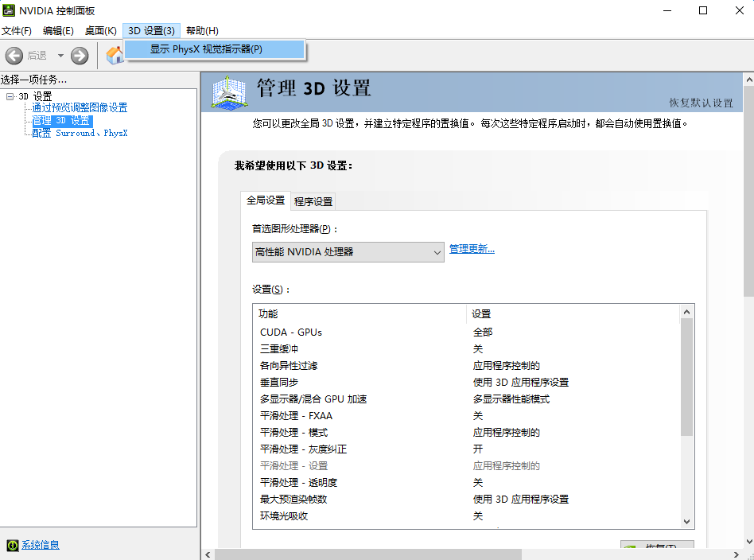Click 多显示器性能模式 setting value
Image resolution: width=754 pixels, height=560 pixels.
[511, 399]
